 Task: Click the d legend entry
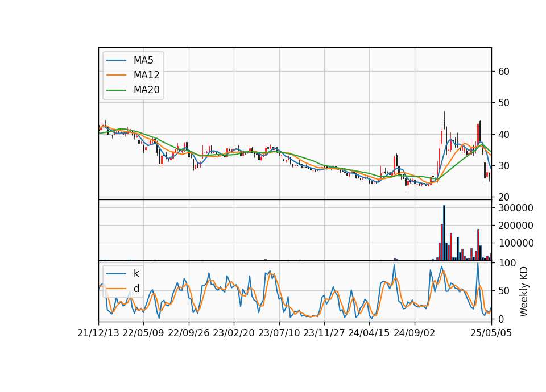123,289
